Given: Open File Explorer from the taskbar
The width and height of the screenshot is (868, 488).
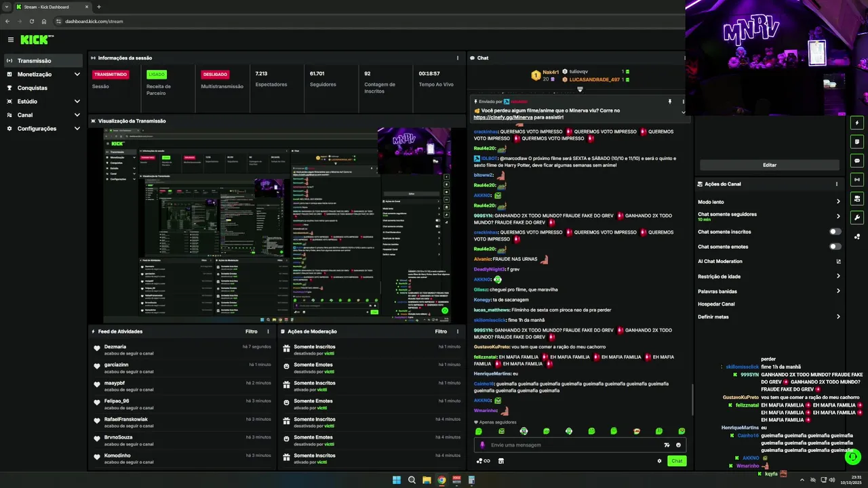Looking at the screenshot, I should pyautogui.click(x=427, y=480).
